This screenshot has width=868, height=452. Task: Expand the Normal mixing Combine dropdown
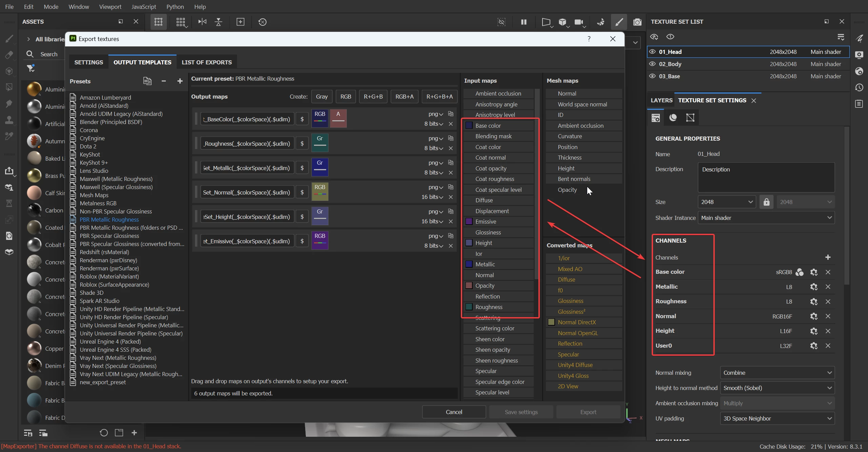coord(777,373)
